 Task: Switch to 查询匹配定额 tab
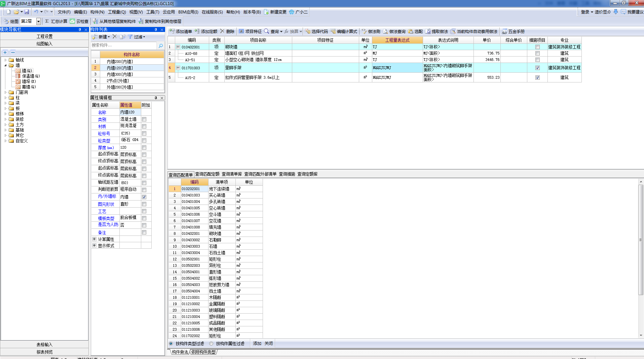click(x=207, y=174)
